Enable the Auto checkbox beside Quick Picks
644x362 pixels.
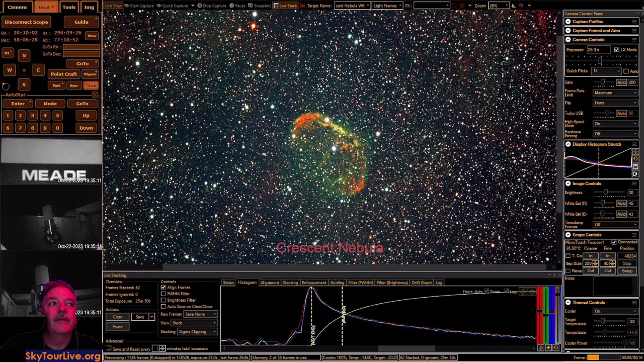pyautogui.click(x=626, y=71)
